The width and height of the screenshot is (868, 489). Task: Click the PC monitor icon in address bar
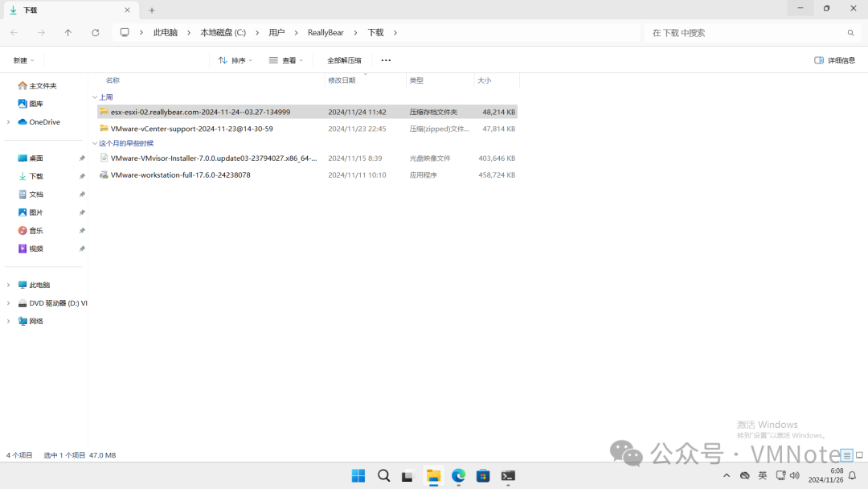125,33
